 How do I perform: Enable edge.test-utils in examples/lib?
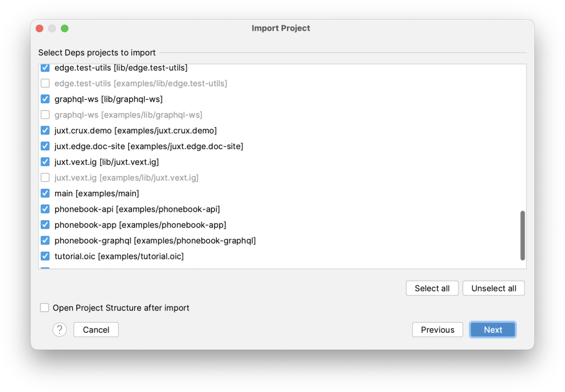[45, 83]
